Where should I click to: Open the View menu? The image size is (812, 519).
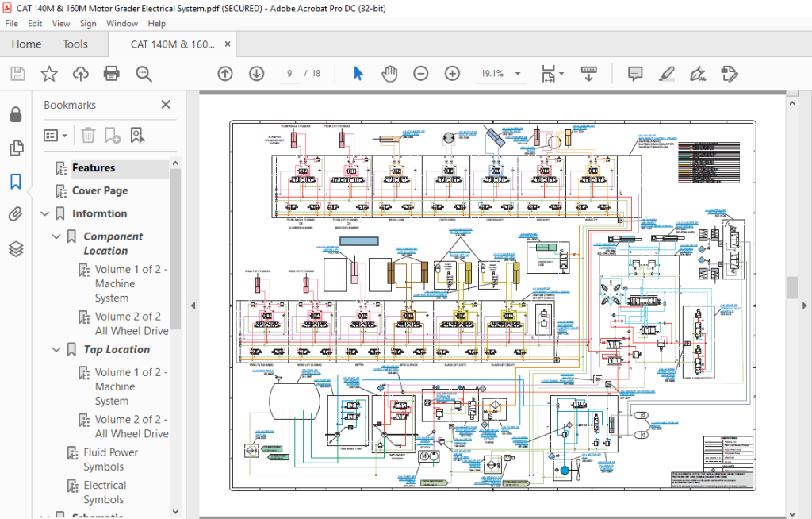coord(60,23)
